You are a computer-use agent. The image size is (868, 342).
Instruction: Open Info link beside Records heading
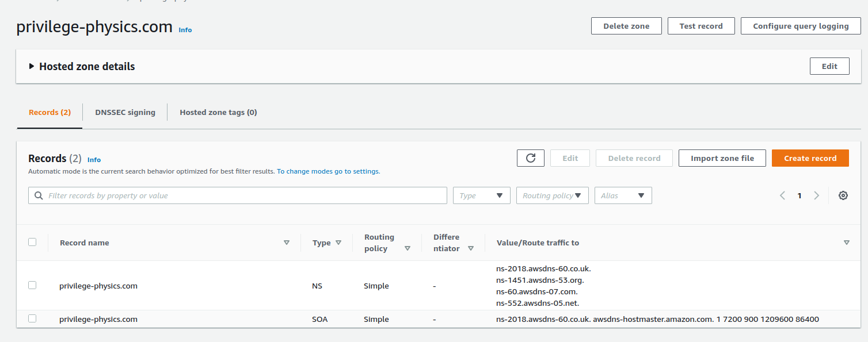pyautogui.click(x=94, y=160)
